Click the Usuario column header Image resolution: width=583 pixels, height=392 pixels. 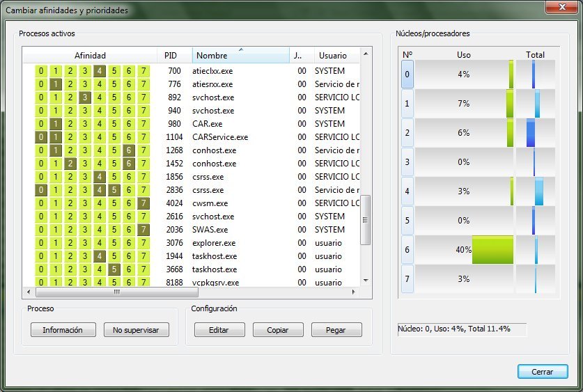332,56
